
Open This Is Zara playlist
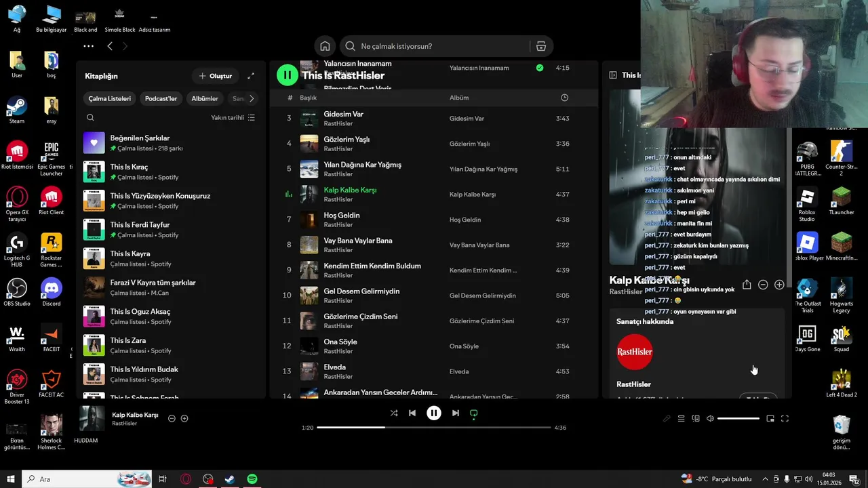tap(171, 346)
